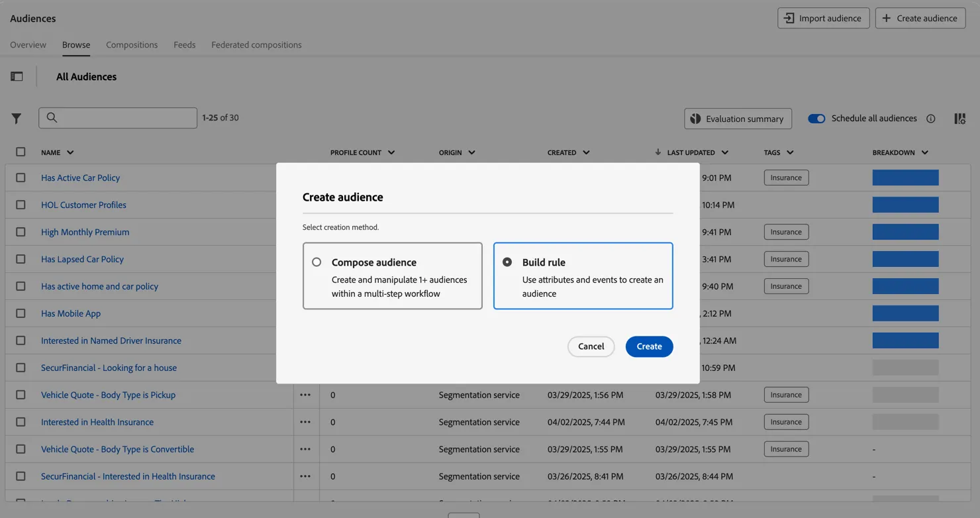Click the Import audience button

[x=824, y=18]
